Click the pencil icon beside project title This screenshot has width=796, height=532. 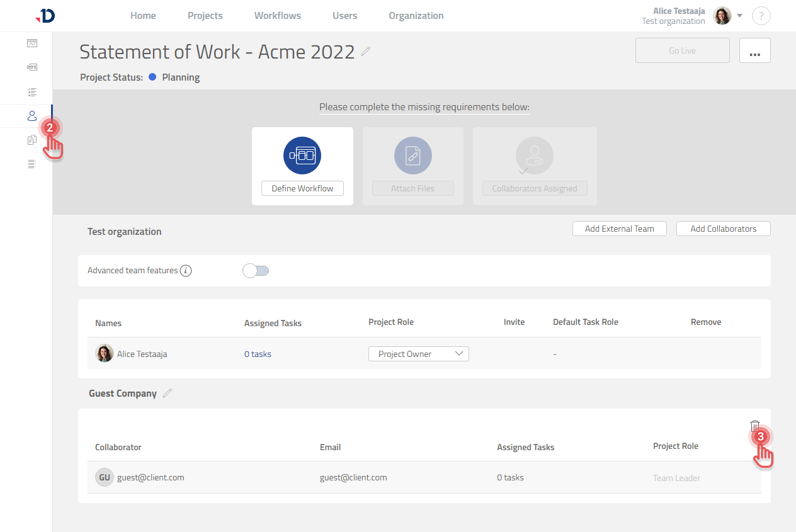366,52
